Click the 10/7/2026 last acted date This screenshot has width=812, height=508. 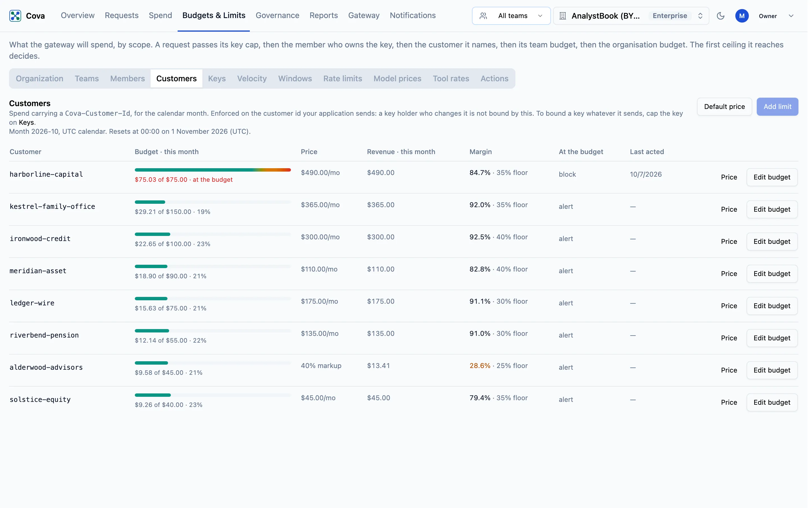[646, 174]
